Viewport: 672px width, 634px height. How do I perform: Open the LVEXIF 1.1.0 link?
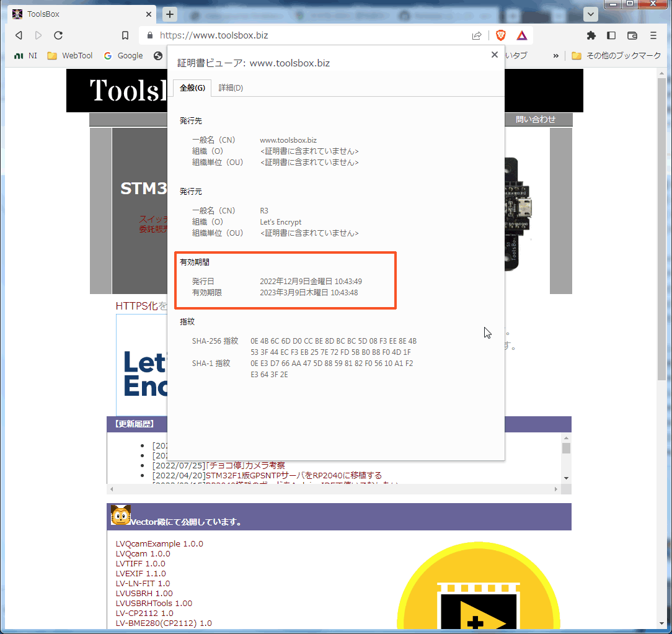click(x=141, y=574)
